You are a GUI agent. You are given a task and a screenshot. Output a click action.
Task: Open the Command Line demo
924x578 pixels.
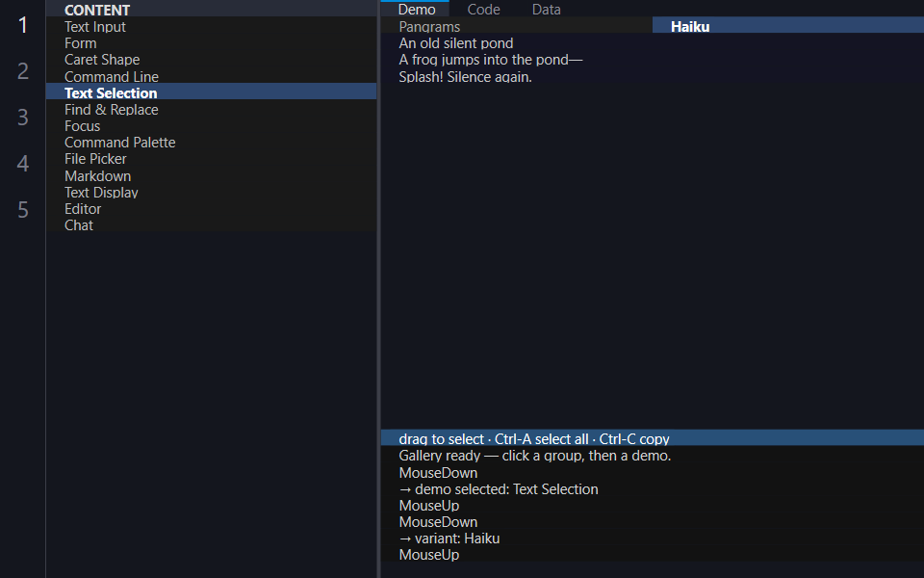(x=211, y=76)
